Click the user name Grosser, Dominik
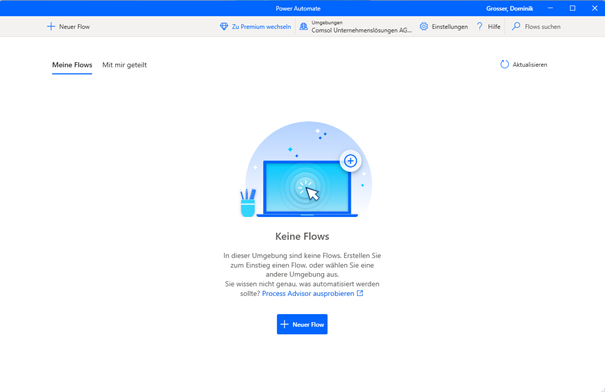Viewport: 605px width, 392px height. click(509, 8)
